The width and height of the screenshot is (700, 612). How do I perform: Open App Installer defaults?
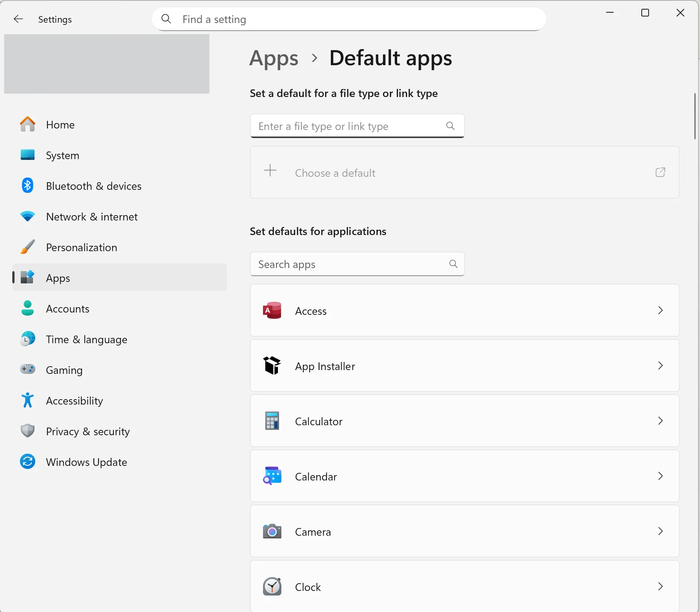(x=465, y=365)
